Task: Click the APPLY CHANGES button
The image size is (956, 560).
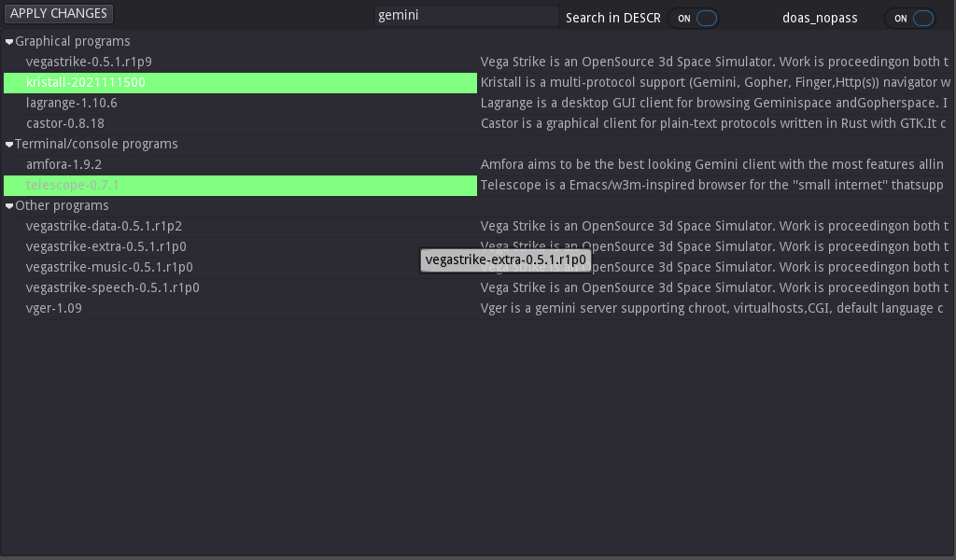Action: [58, 14]
